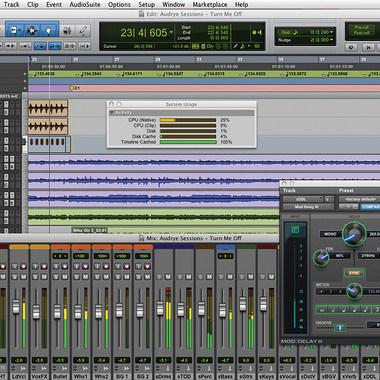Viewport: 380px width, 380px height.
Task: Open the factory default preset dropdown
Action: pos(359,199)
